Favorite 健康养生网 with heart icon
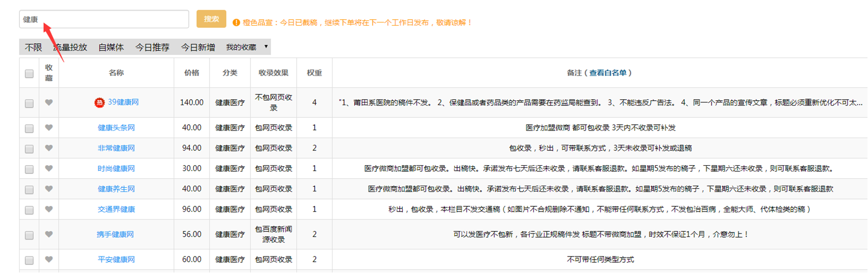This screenshot has width=868, height=273. pos(48,188)
